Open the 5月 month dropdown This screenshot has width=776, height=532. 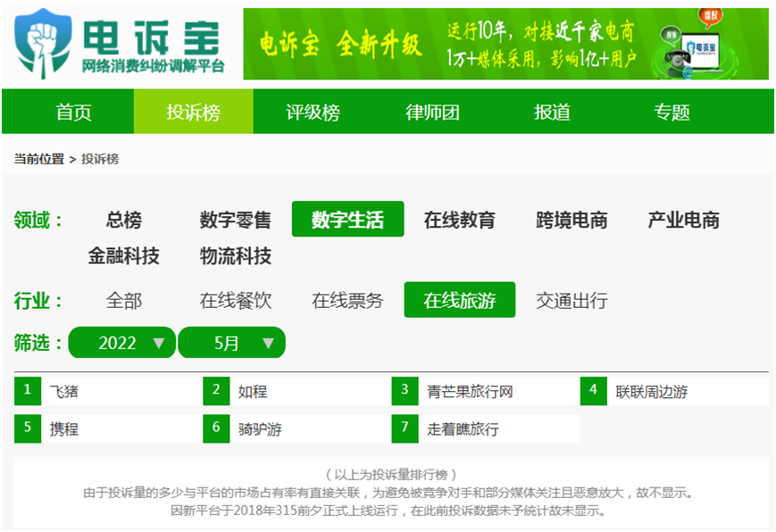tap(231, 342)
